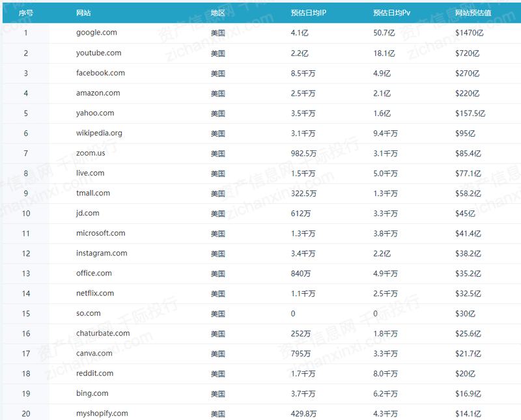521x420 pixels.
Task: Select the tmall.com website entry
Action: [93, 193]
